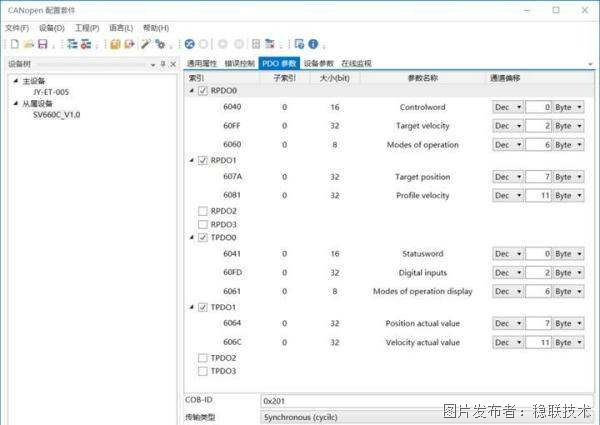600x425 pixels.
Task: Select JY-ET-005 master device in tree
Action: (51, 91)
